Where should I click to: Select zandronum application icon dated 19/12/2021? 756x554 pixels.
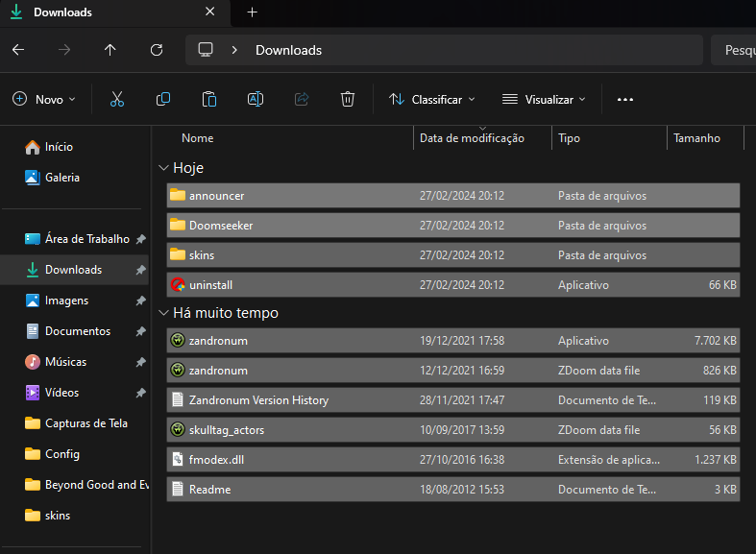[178, 341]
